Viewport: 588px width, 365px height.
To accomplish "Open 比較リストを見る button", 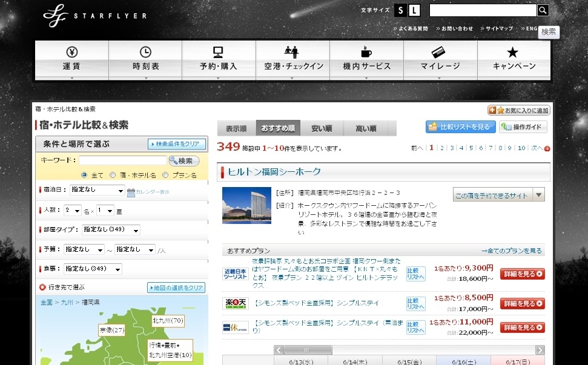I will click(x=460, y=127).
